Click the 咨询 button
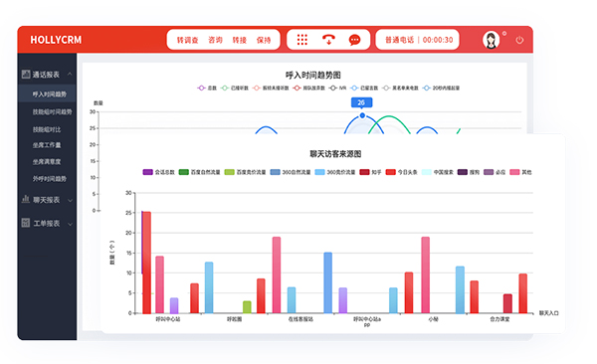 pos(215,40)
